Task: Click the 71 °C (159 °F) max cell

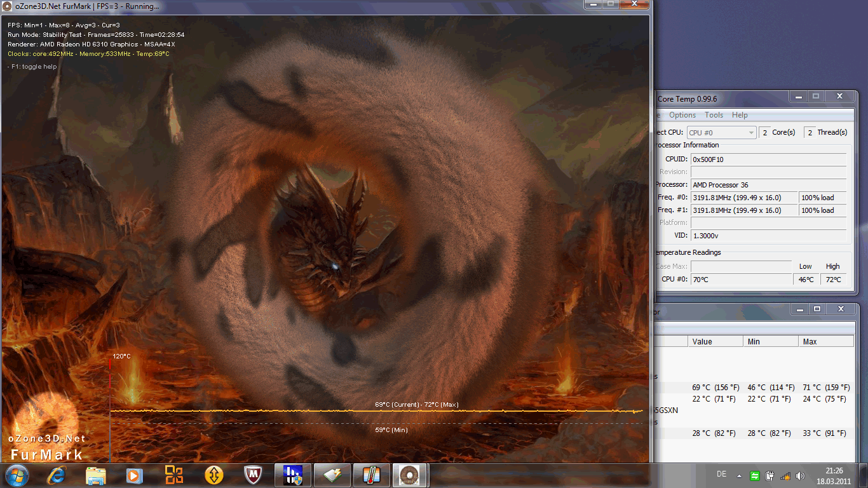Action: [x=826, y=388]
